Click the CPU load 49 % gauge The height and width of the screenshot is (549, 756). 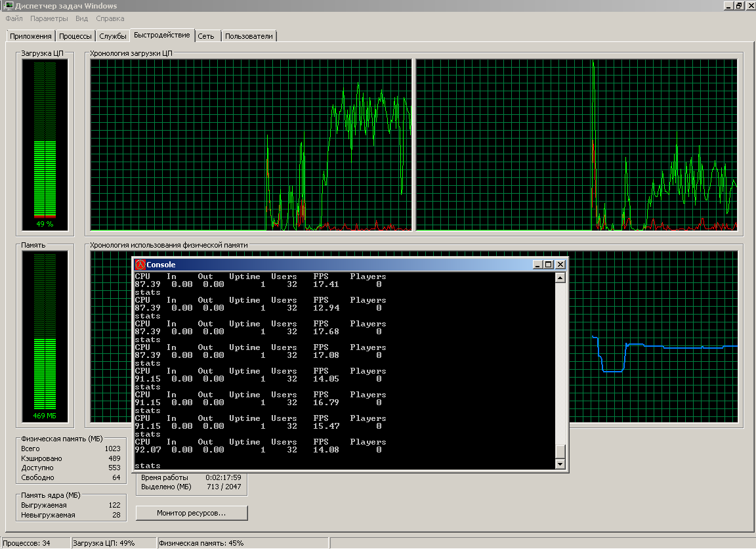click(x=45, y=144)
